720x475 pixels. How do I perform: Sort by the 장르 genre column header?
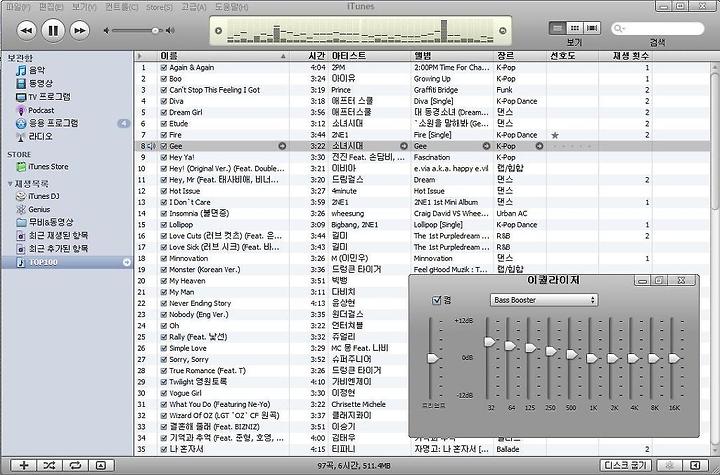[x=520, y=56]
